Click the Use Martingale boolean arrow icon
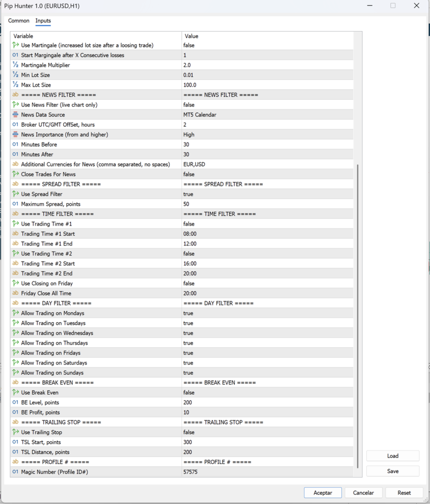The height and width of the screenshot is (504, 430). [15, 45]
